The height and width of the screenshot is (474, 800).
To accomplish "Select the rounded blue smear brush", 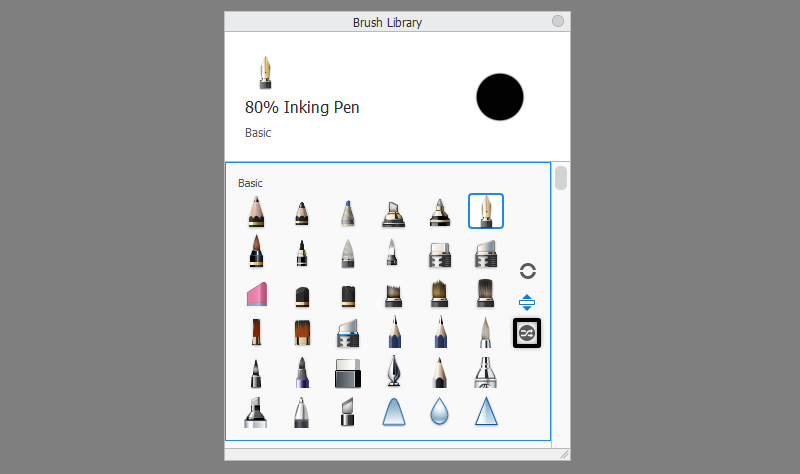I will tap(394, 411).
